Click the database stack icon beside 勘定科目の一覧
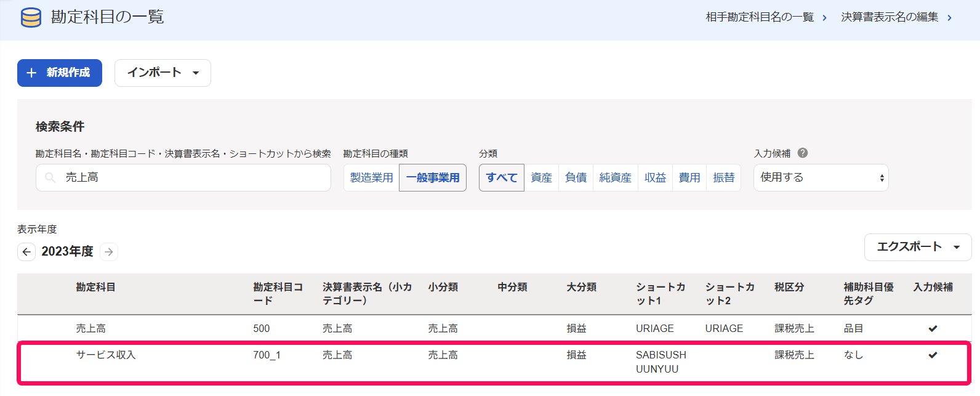 (31, 17)
